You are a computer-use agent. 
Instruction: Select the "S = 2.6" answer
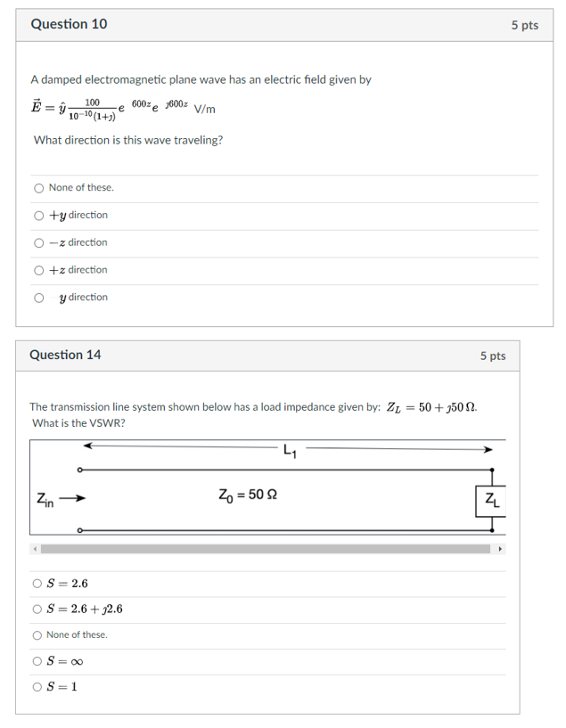[x=37, y=584]
